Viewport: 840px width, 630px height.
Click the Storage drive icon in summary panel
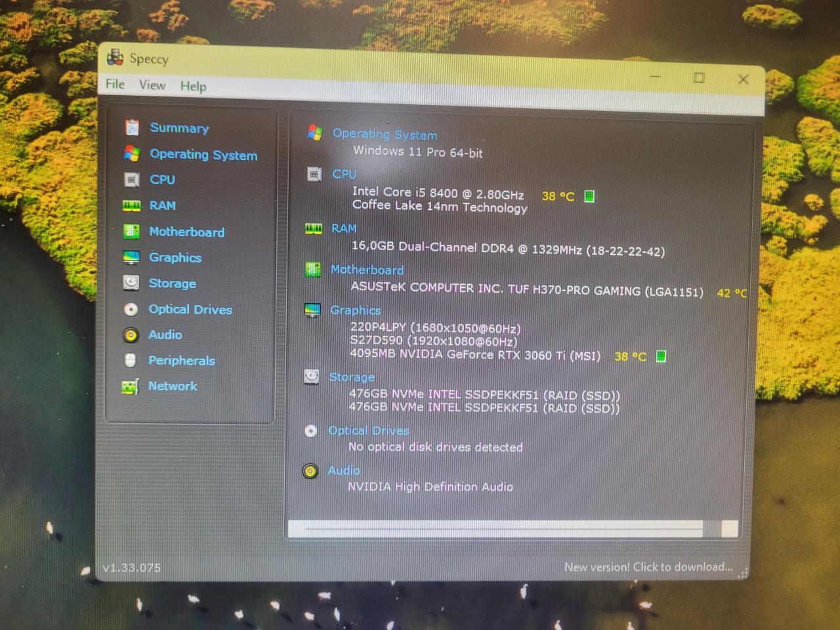[312, 377]
